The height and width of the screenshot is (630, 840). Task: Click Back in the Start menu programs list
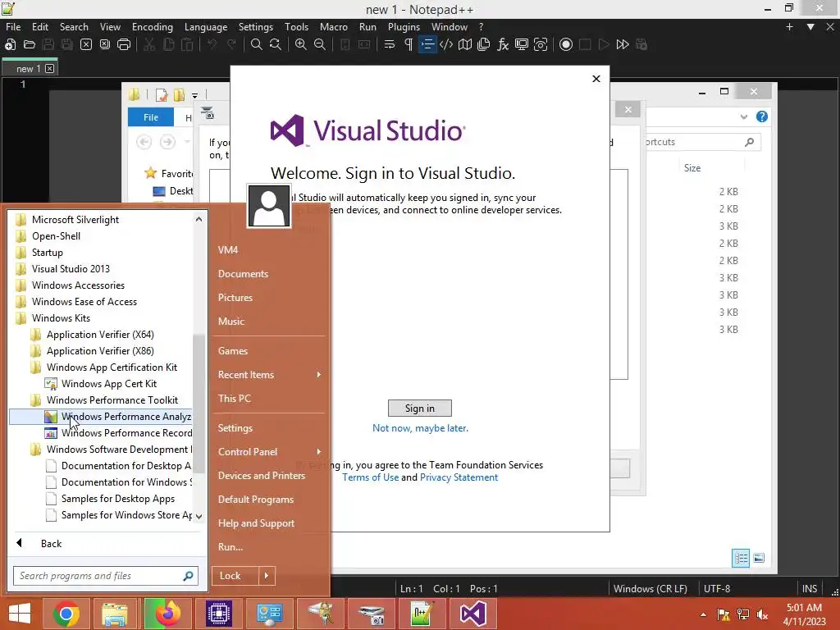[51, 544]
